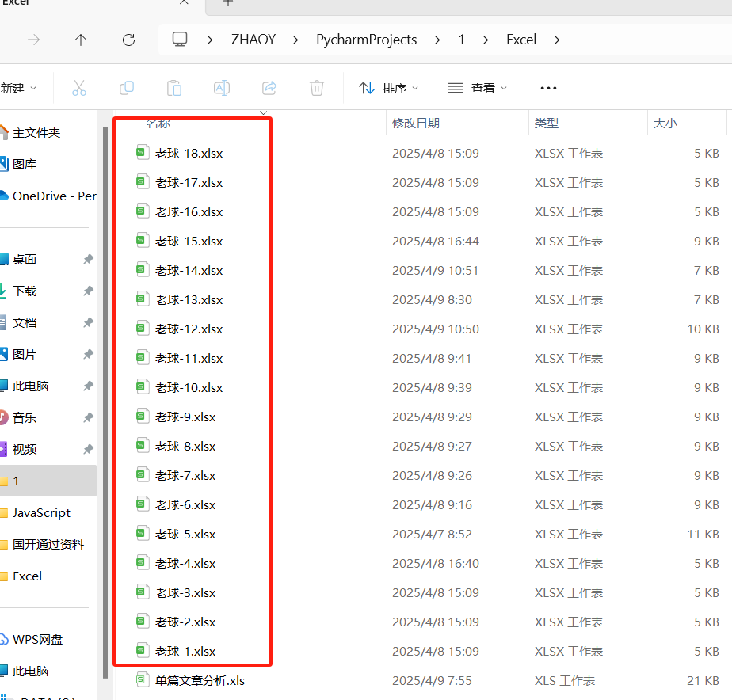Click the PC monitor icon in address bar
The image size is (732, 700).
click(180, 40)
